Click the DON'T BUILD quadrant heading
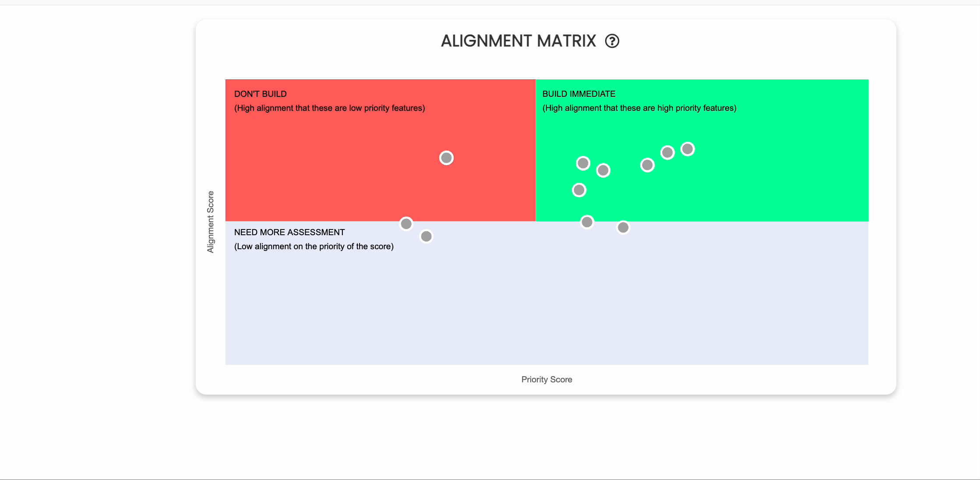Image resolution: width=980 pixels, height=480 pixels. click(x=260, y=94)
